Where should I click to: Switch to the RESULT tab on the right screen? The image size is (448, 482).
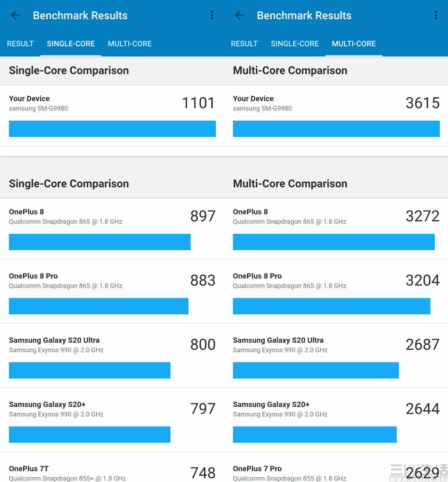tap(244, 44)
